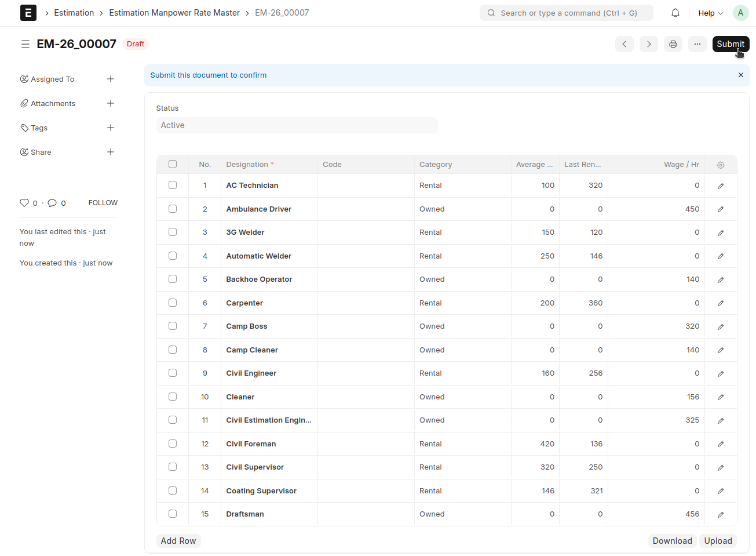Go to the previous document arrow
This screenshot has height=556, width=756.
click(624, 44)
